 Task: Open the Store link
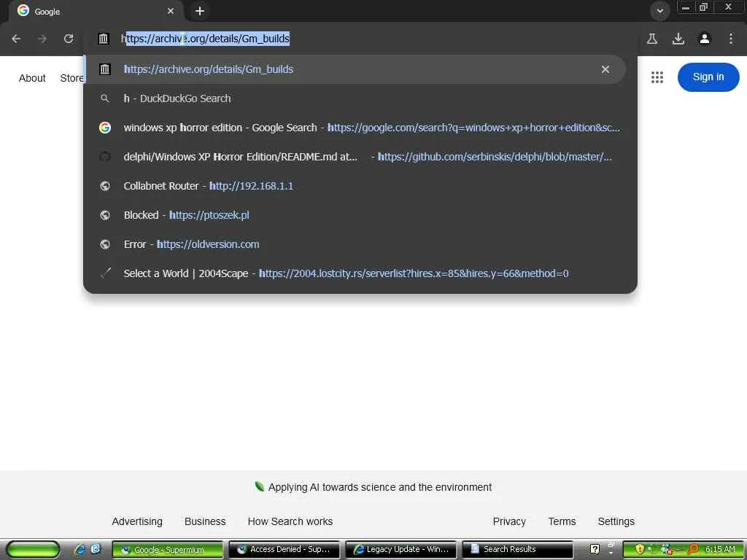[x=71, y=78]
